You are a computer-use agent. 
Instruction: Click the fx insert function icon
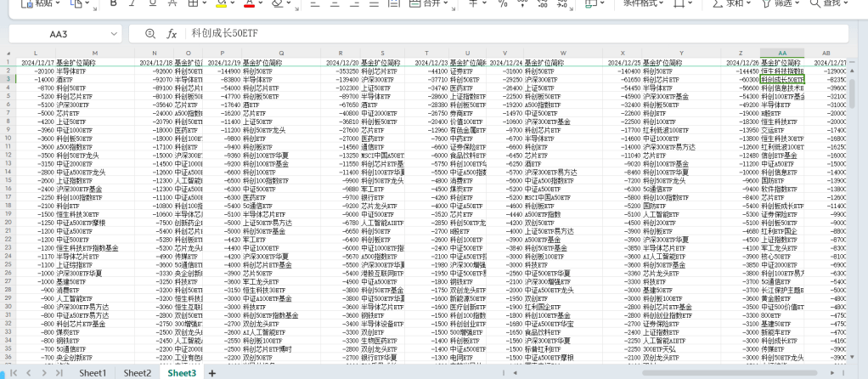[172, 34]
